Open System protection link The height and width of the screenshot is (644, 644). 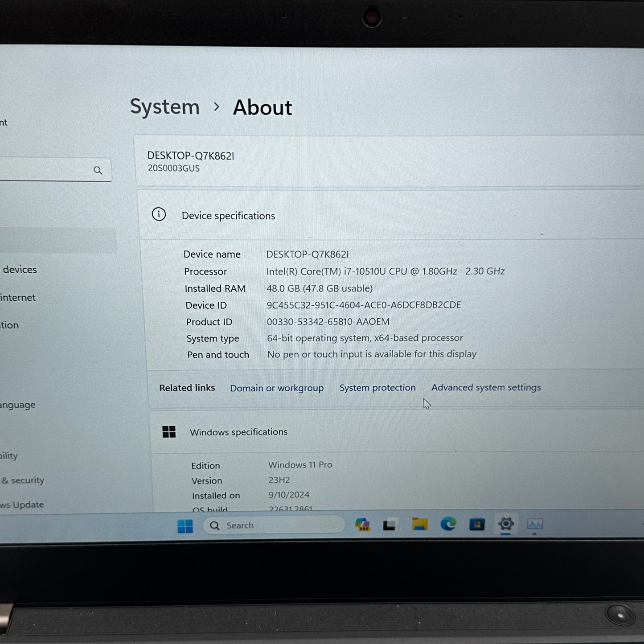[377, 388]
